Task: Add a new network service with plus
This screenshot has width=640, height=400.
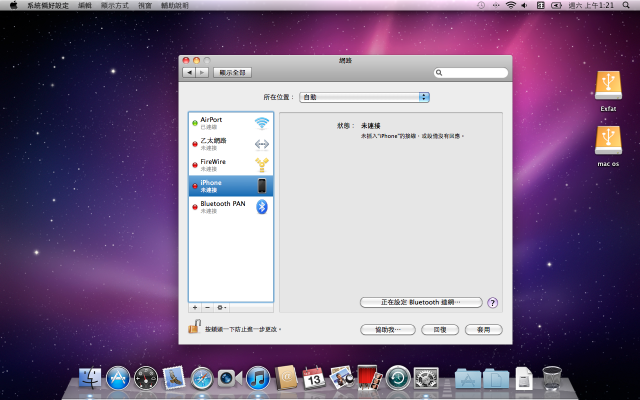Action: (195, 307)
